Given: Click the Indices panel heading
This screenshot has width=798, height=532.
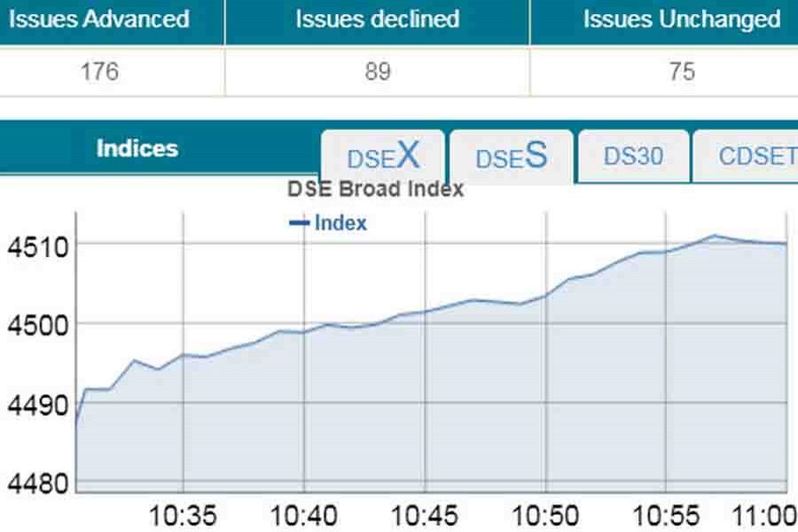Looking at the screenshot, I should (137, 148).
